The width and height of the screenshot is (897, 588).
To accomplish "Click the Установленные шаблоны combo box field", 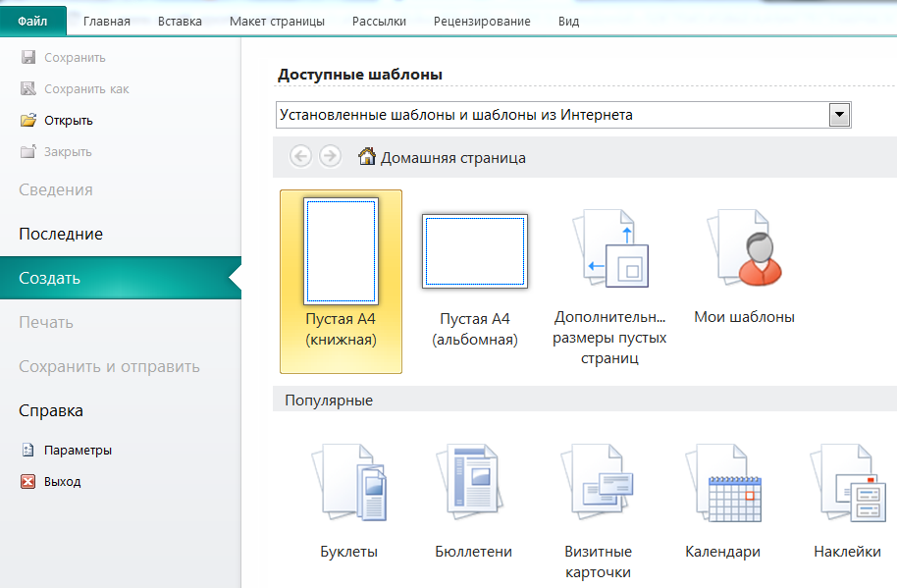I will 563,115.
